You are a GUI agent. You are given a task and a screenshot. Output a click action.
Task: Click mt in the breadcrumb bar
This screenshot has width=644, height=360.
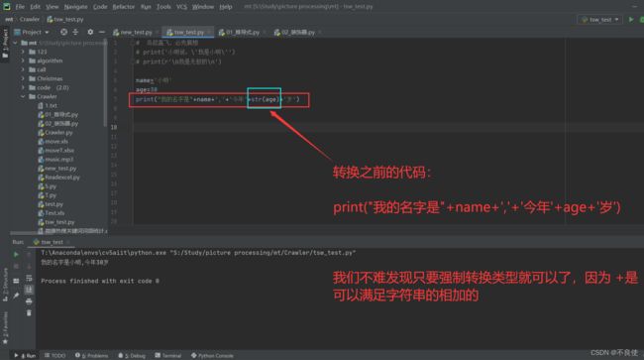9,19
